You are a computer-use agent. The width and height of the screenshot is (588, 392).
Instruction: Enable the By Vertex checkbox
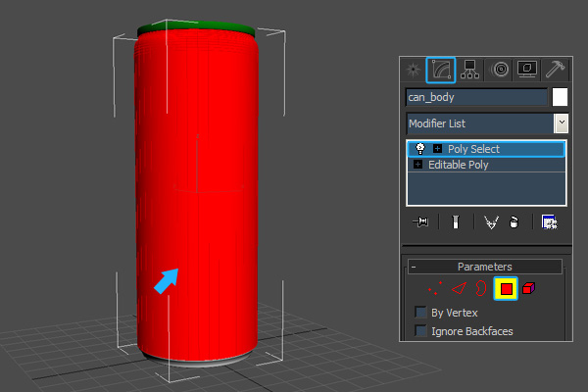[420, 312]
